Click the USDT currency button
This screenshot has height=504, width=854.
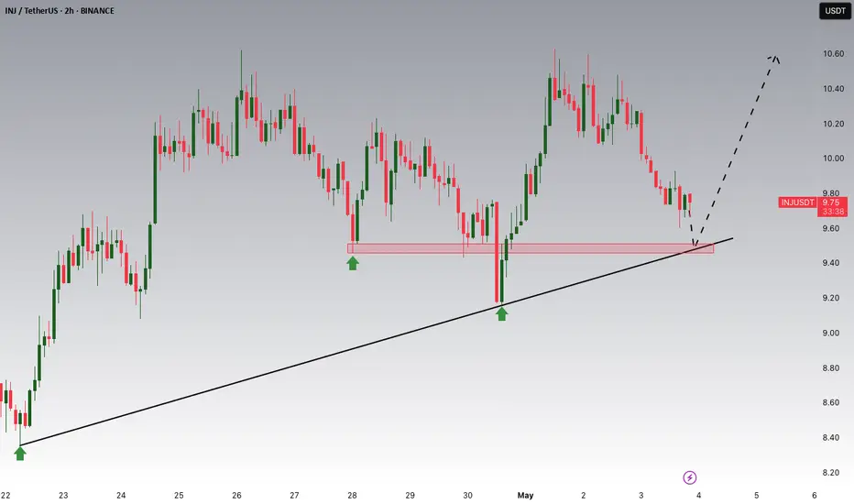[835, 11]
